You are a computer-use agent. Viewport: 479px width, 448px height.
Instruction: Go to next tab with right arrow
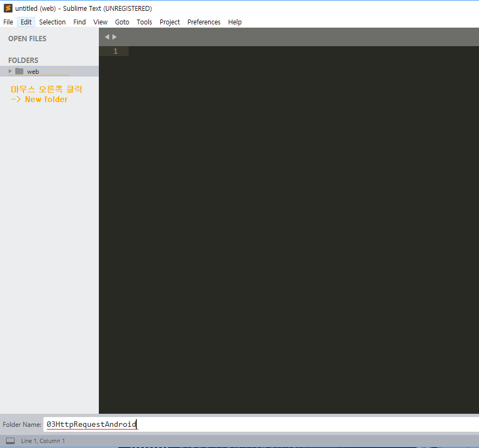click(115, 37)
